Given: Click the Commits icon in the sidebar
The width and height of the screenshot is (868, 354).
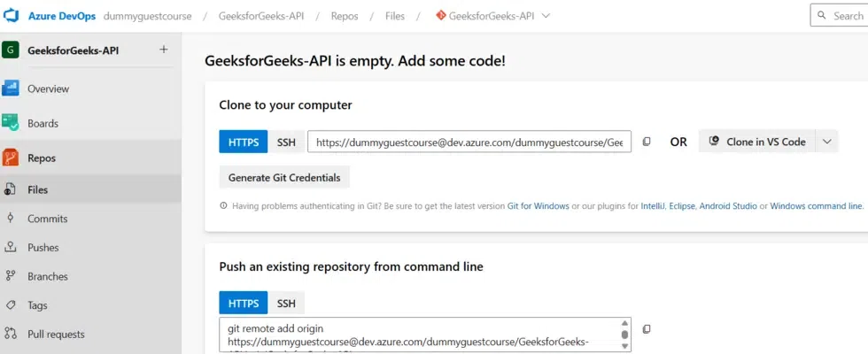Looking at the screenshot, I should [10, 219].
